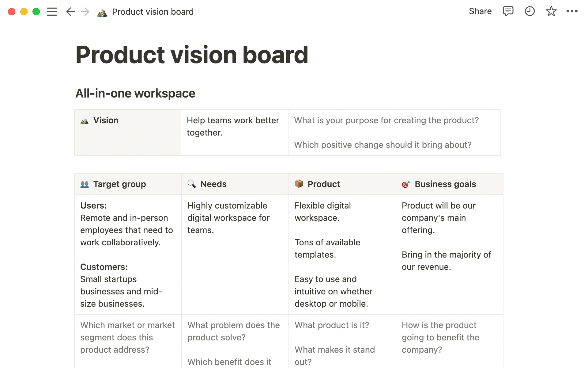Click the magnifying glass icon beside Needs
This screenshot has height=368, width=588.
tap(191, 184)
